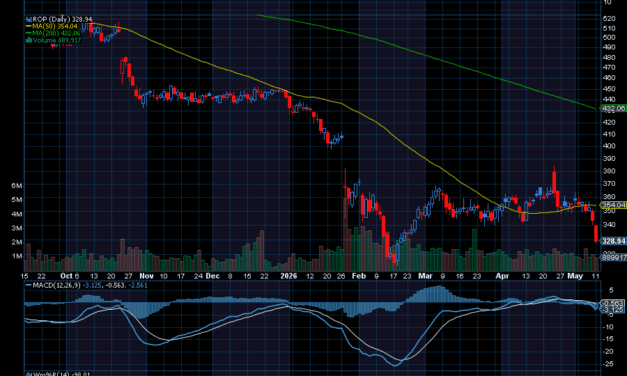Viewport: 627px width, 376px height.
Task: Click the 889917 volume tag on the right axis
Action: [x=614, y=257]
